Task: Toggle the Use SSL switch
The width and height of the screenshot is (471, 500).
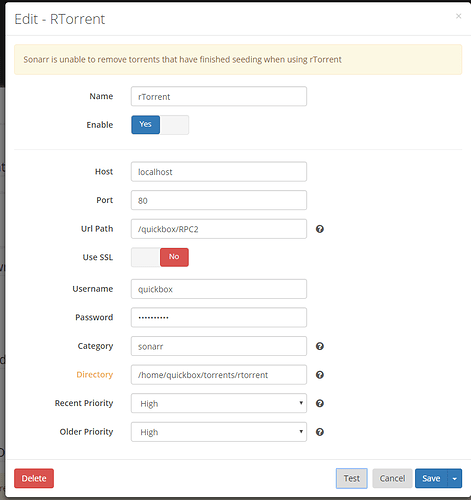Action: [x=160, y=257]
